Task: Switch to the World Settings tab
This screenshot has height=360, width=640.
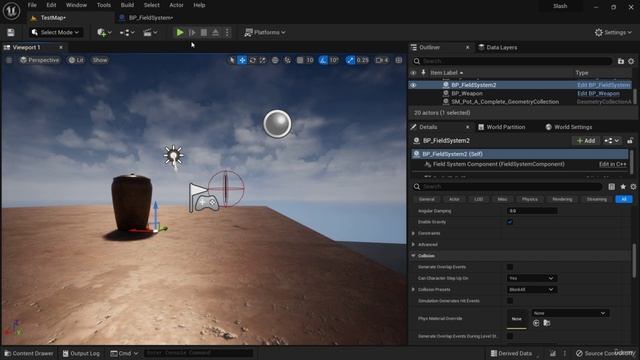Action: pos(569,127)
